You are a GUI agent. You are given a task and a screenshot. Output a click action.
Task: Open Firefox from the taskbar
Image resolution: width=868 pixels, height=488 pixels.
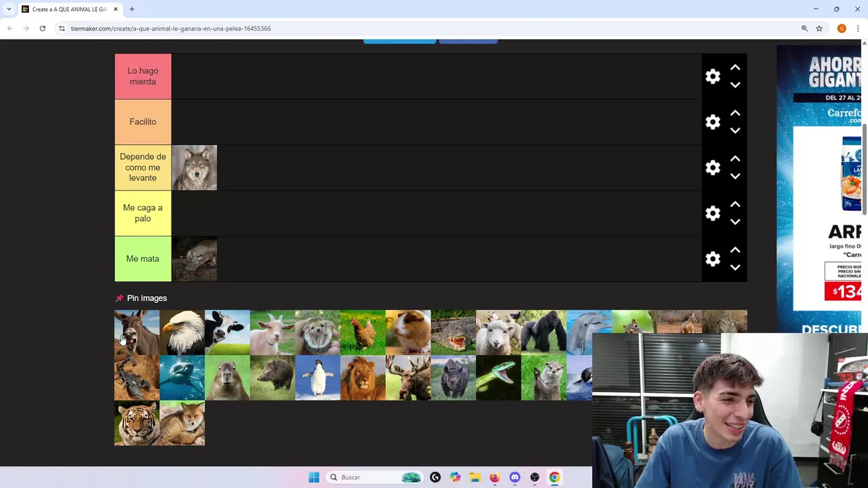[x=495, y=477]
